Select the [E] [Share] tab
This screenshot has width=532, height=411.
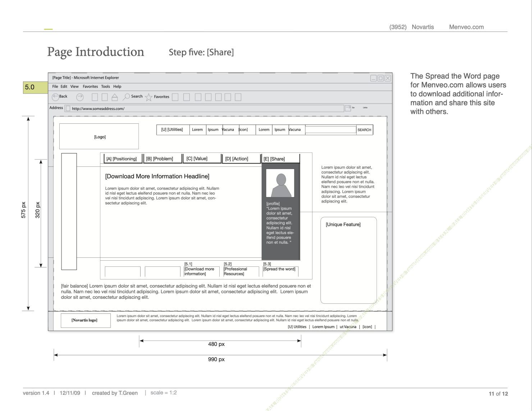[280, 159]
